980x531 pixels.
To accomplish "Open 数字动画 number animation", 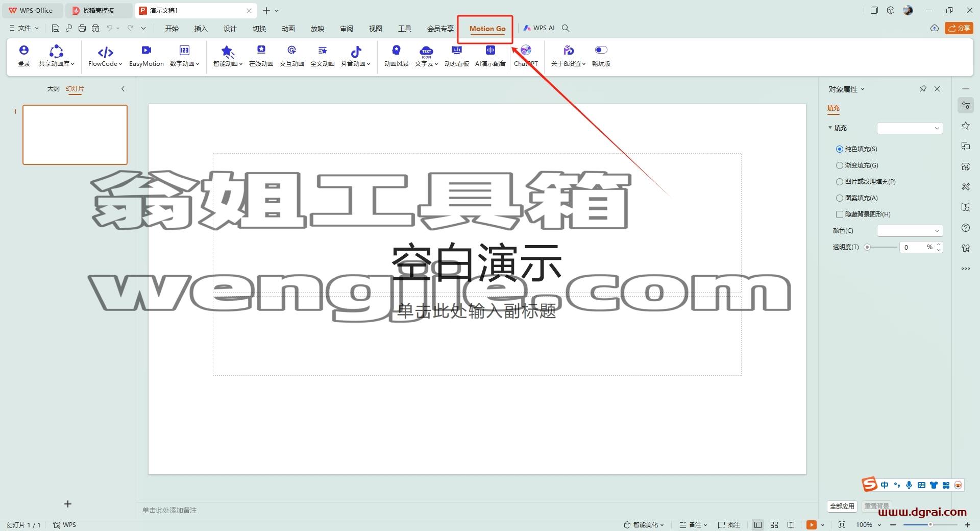I will click(184, 56).
